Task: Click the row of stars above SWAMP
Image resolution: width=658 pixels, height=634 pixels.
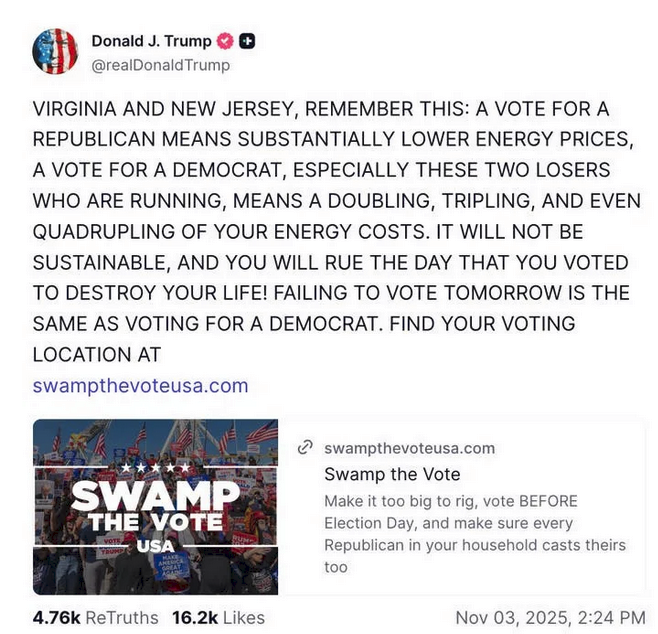Action: pyautogui.click(x=155, y=467)
